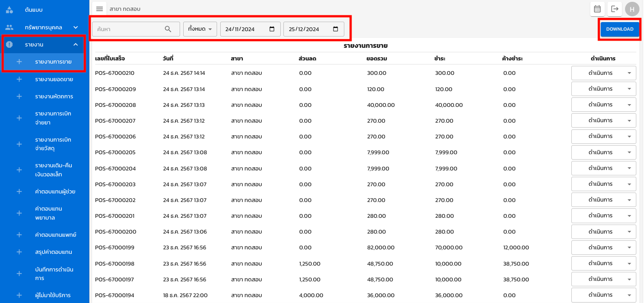Viewport: 644px width, 303px height.
Task: Open รายงานการเบิกจ่ายยา sidebar item
Action: (44, 118)
